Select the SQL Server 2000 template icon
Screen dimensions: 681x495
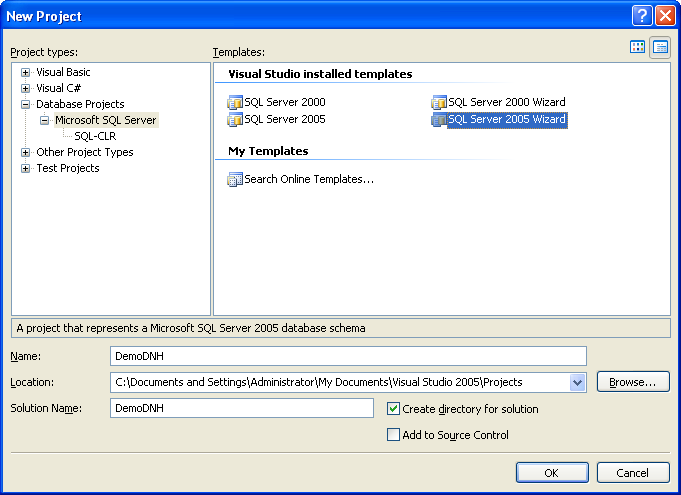[x=235, y=102]
